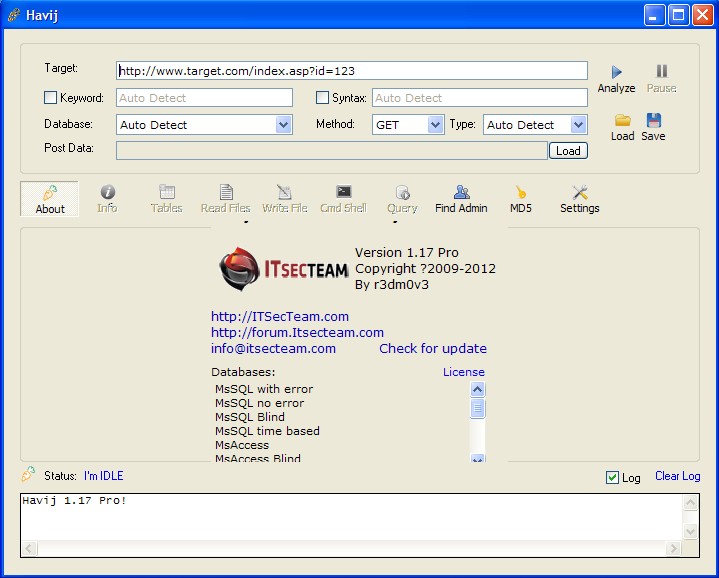The height and width of the screenshot is (578, 719).
Task: Click the 'Version 1.17 Pro' text
Action: pos(407,253)
